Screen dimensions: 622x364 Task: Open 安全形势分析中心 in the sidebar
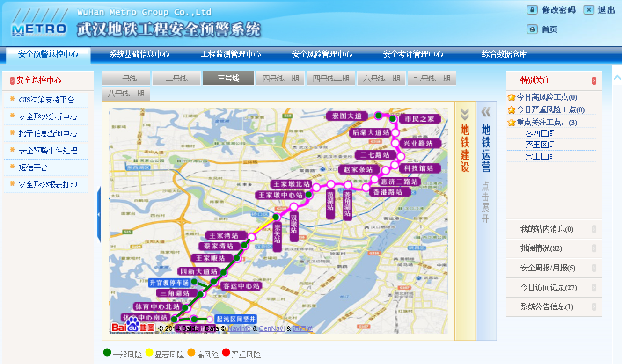pyautogui.click(x=48, y=116)
